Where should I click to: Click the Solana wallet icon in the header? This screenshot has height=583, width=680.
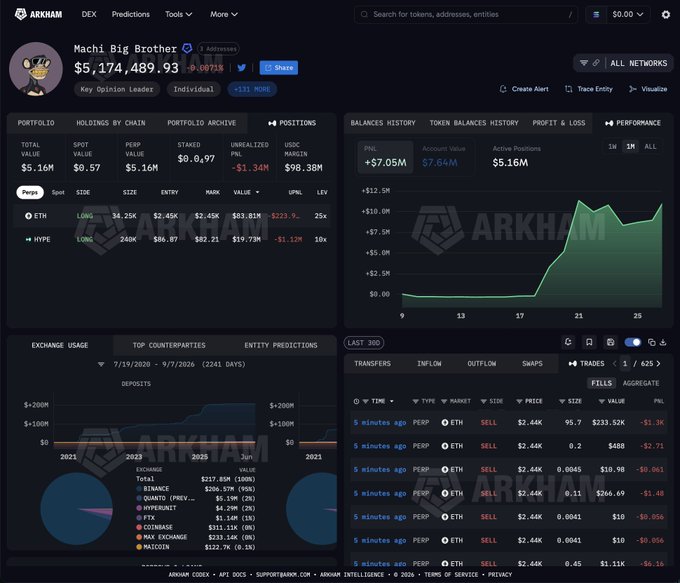[596, 14]
